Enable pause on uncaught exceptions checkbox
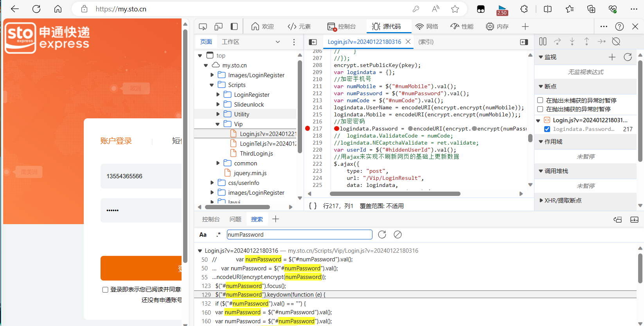This screenshot has height=326, width=644. click(540, 100)
